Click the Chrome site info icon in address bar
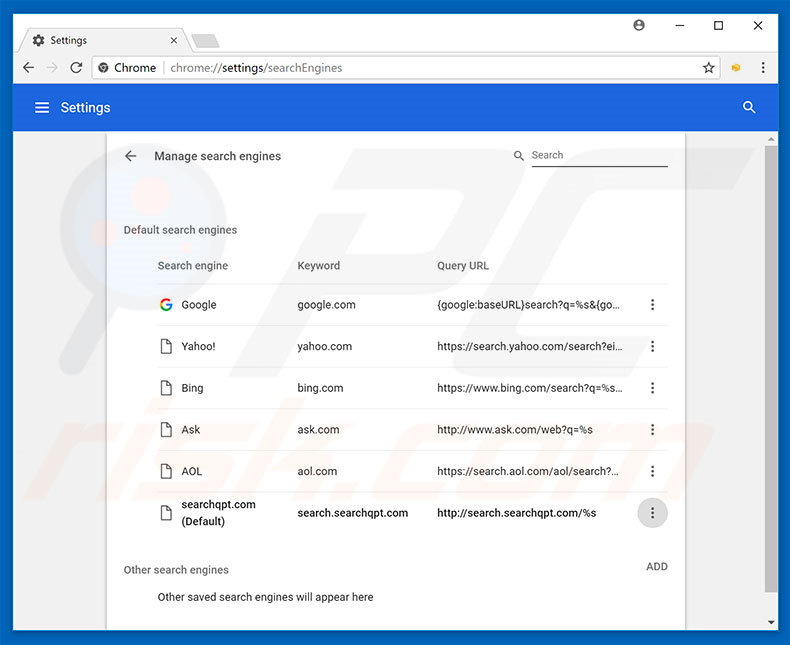The width and height of the screenshot is (790, 645). [103, 68]
